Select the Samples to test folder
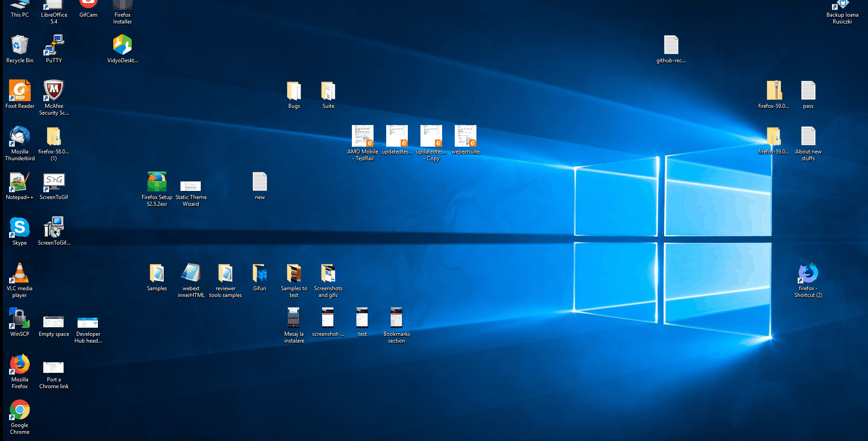Viewport: 868px width, 441px height. pyautogui.click(x=294, y=280)
